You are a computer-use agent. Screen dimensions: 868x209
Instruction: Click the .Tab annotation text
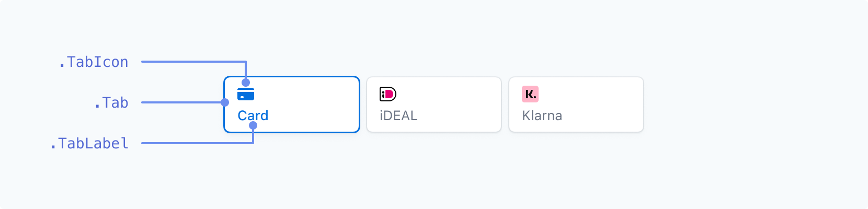tap(111, 103)
